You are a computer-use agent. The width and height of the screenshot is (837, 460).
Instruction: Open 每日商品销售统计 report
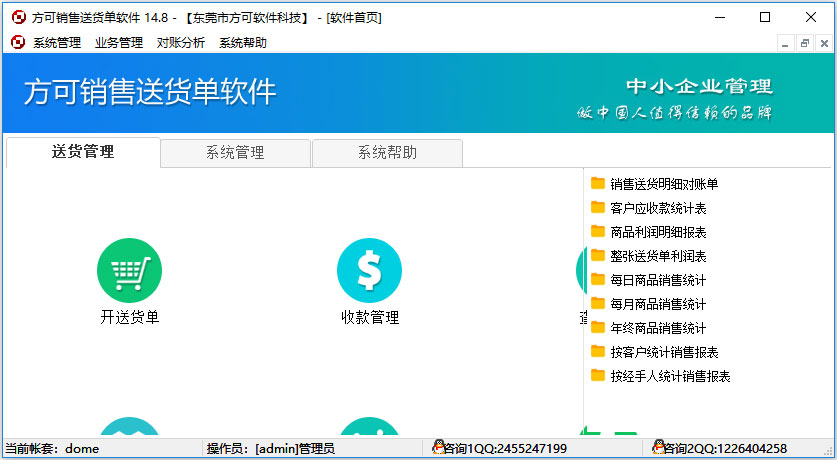tap(658, 280)
